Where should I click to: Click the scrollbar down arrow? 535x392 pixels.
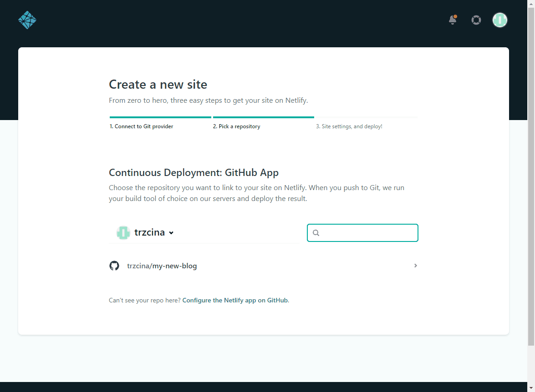(531, 388)
